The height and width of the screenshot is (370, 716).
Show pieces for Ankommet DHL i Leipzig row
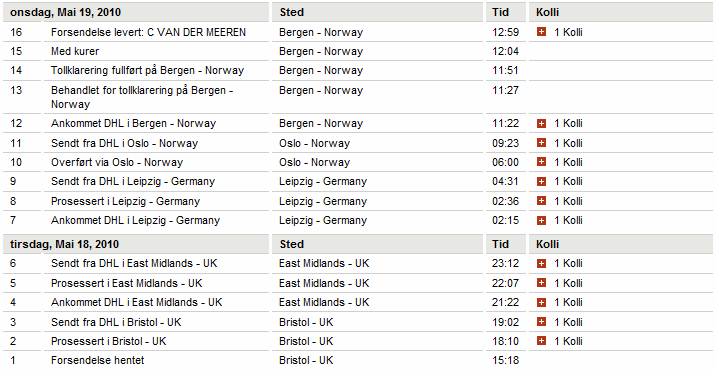(542, 220)
